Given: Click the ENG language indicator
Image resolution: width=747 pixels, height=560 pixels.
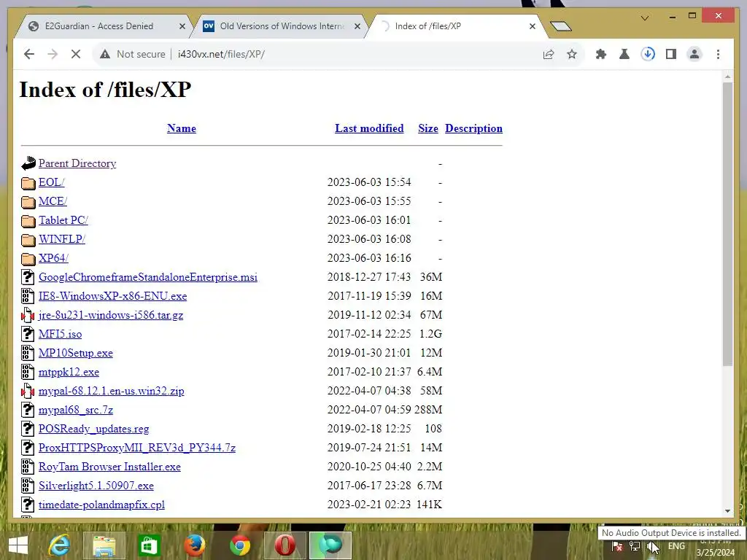Looking at the screenshot, I should tap(676, 546).
